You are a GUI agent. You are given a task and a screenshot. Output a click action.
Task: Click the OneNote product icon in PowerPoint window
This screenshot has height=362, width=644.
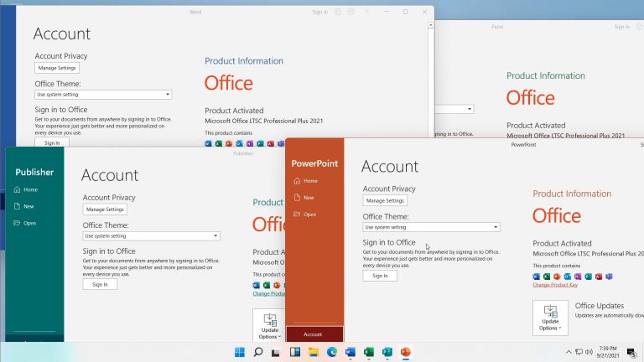pos(578,277)
